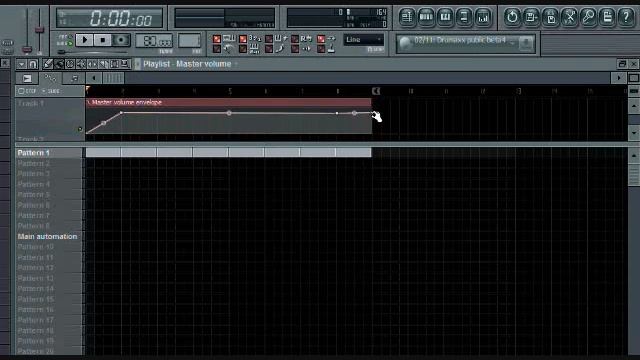Viewport: 640px width, 360px height.
Task: Toggle the bottom-row first red recording option
Action: [x=217, y=49]
